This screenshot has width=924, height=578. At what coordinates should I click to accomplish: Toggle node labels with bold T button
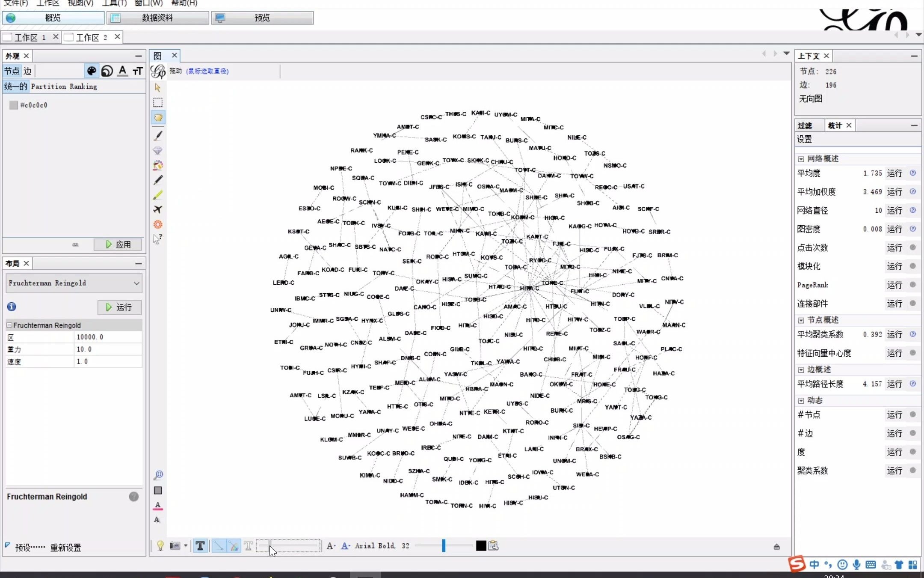[200, 545]
